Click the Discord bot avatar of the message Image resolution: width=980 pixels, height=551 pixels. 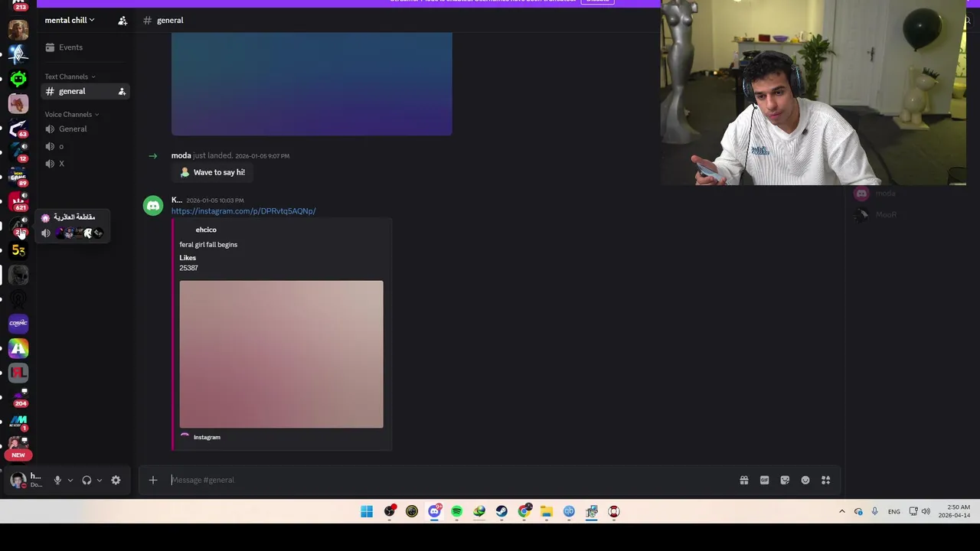[x=153, y=206]
